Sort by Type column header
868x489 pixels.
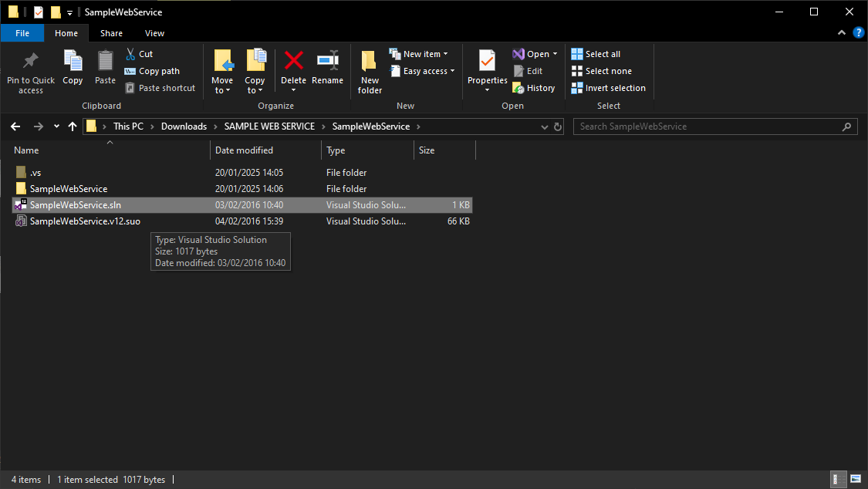[367, 150]
